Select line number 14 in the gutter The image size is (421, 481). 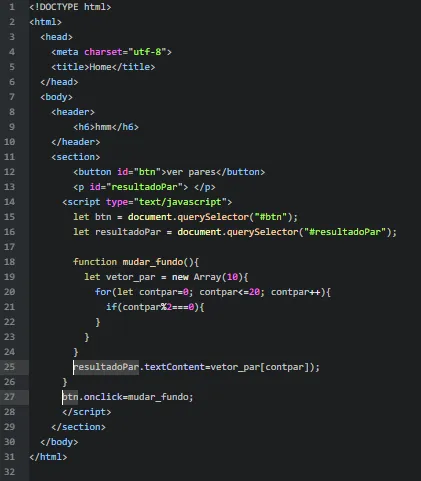tap(9, 202)
